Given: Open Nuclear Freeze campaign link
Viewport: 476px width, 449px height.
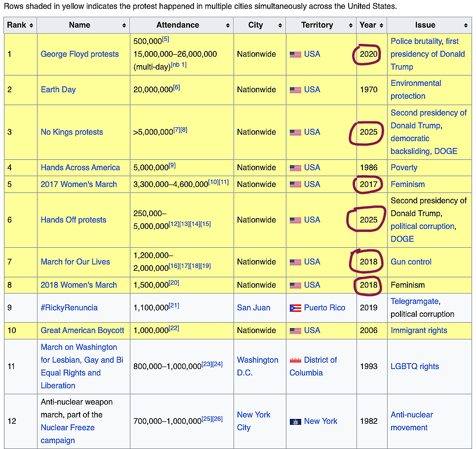Looking at the screenshot, I should (x=68, y=434).
